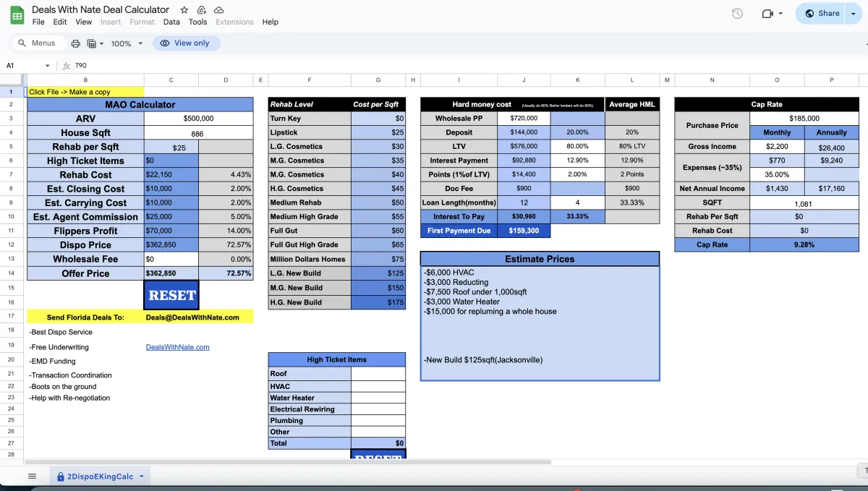This screenshot has height=491, width=868.
Task: Start a Meet call via camera icon
Action: (767, 13)
